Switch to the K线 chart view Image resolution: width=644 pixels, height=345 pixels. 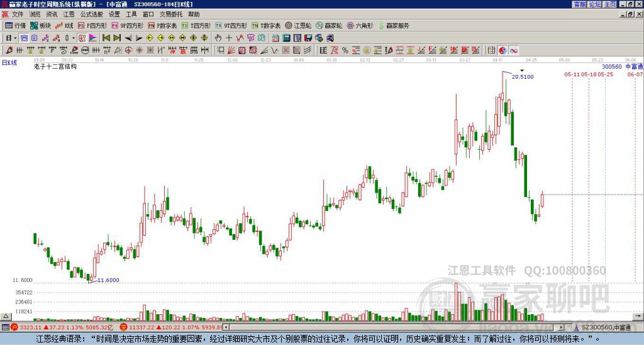tap(64, 25)
